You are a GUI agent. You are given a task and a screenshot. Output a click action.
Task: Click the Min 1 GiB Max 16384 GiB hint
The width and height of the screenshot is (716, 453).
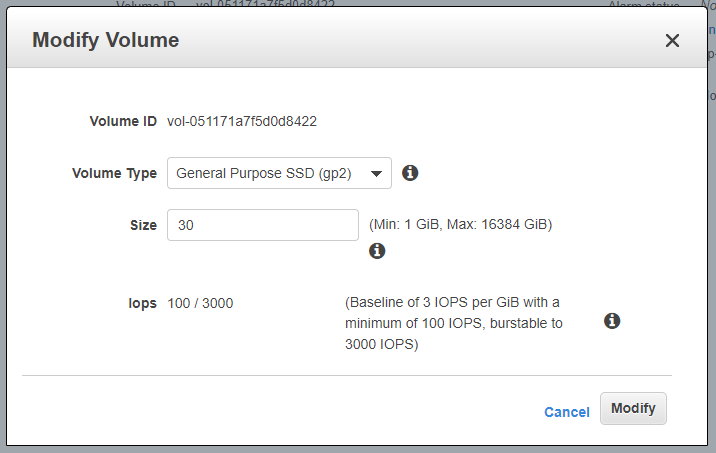(x=460, y=225)
